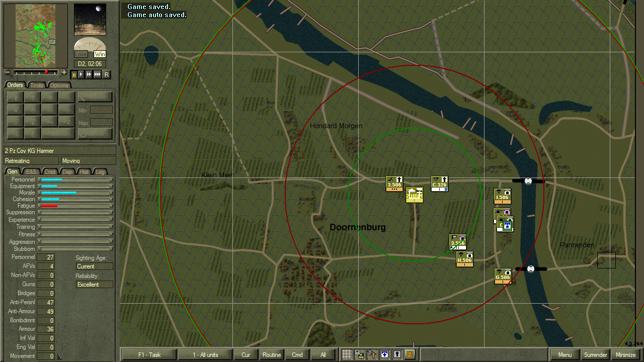
Task: Switch to the Options tab
Action: [x=58, y=85]
